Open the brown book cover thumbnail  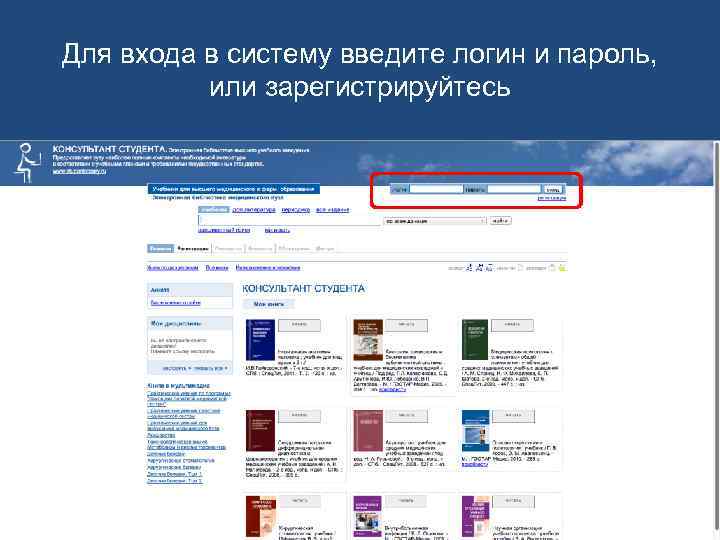(368, 340)
